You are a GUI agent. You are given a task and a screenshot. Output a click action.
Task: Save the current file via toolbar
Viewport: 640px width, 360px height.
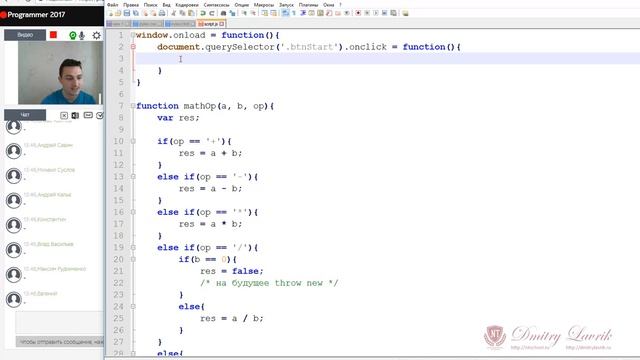[127, 13]
